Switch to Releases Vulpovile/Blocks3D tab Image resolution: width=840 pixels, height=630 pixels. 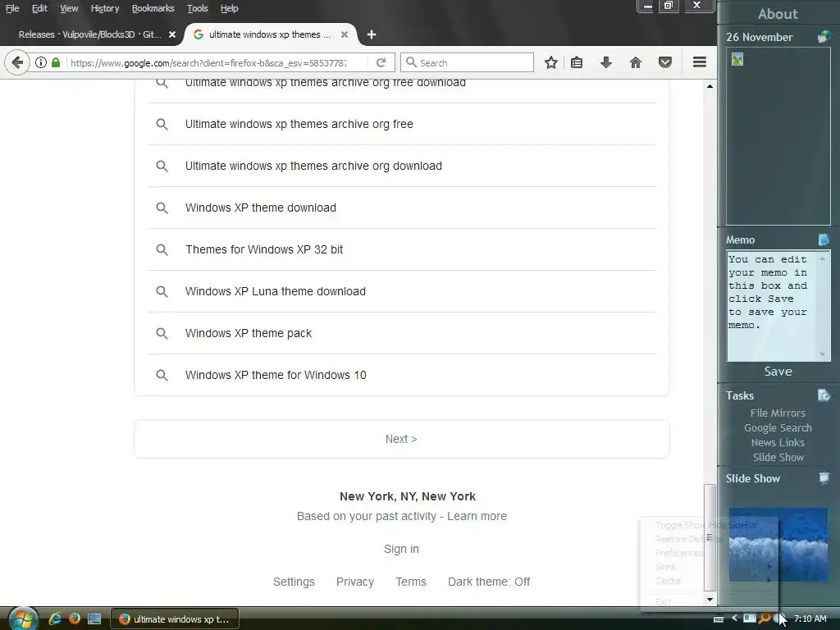90,34
